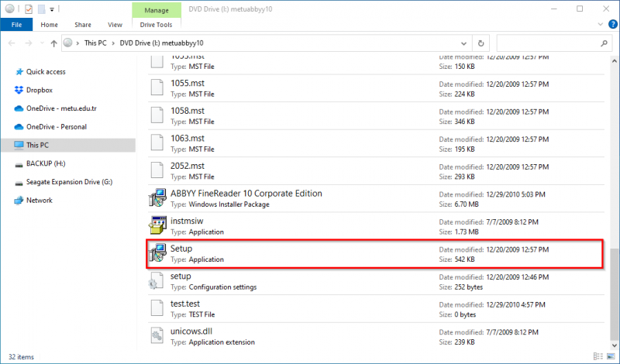Image resolution: width=620 pixels, height=364 pixels.
Task: Select the 1058.mst file name
Action: coord(188,111)
